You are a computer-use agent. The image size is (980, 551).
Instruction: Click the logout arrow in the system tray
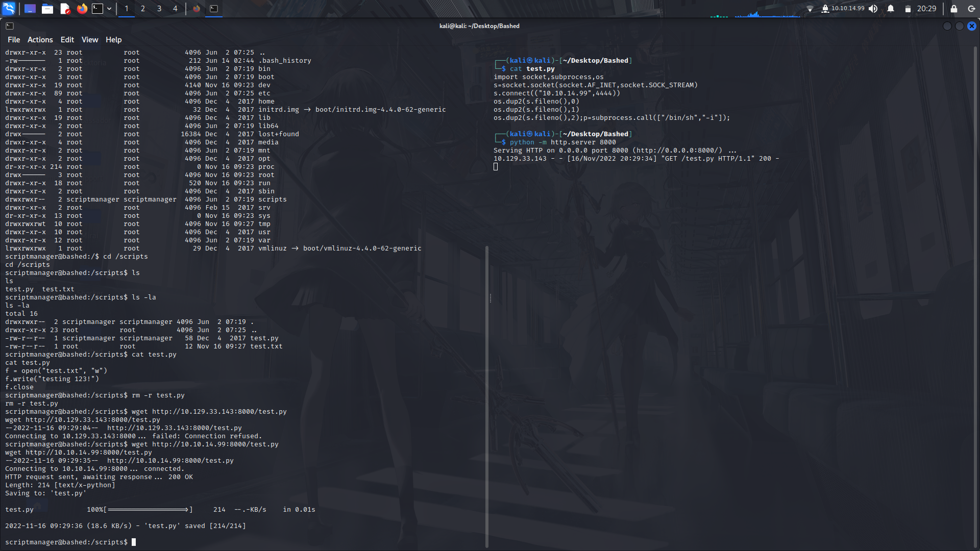[x=970, y=9]
